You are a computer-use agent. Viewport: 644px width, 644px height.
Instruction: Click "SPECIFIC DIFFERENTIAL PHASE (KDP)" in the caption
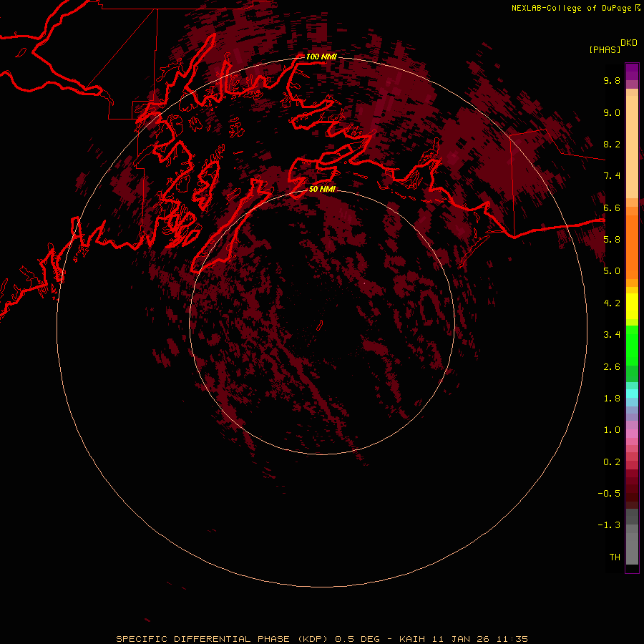point(222,639)
